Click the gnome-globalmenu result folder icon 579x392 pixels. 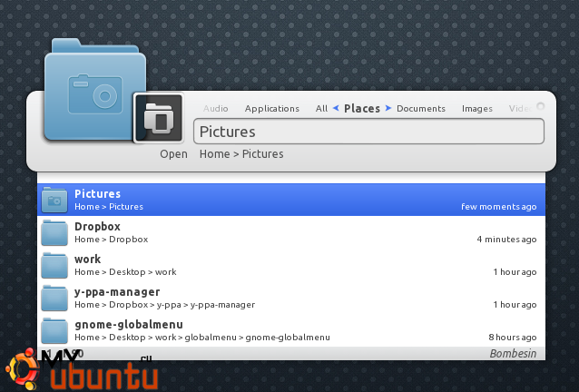click(x=55, y=331)
